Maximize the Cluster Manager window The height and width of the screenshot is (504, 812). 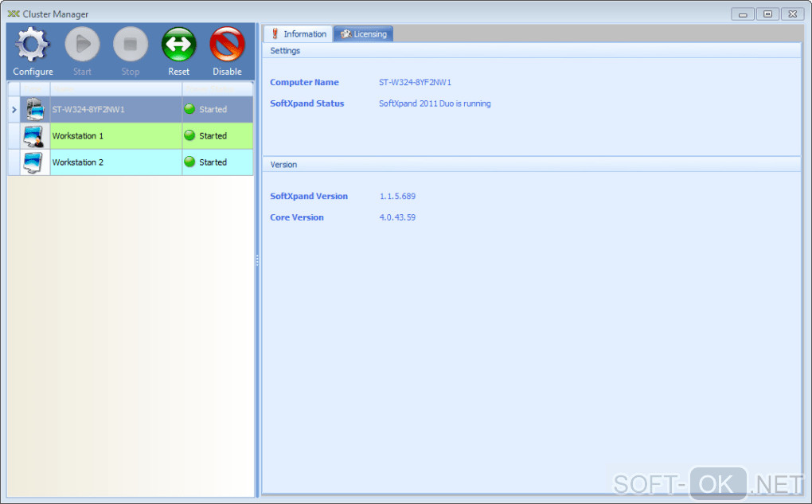767,14
